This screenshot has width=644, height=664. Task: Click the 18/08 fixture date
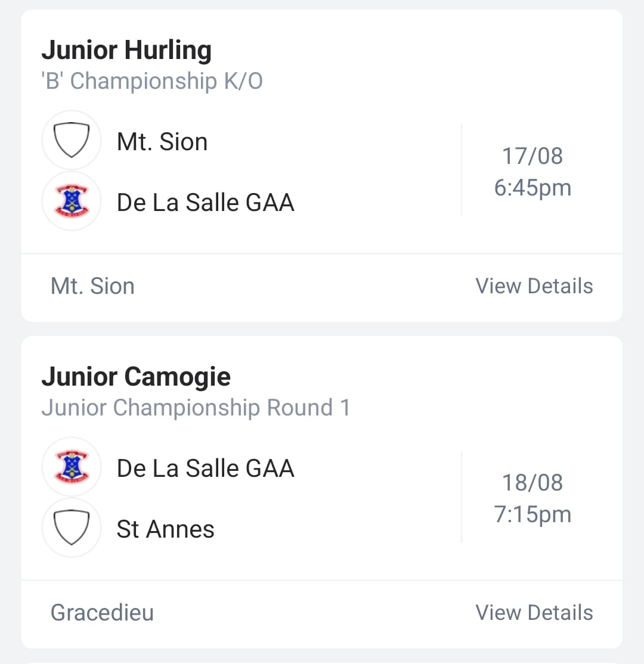(532, 482)
